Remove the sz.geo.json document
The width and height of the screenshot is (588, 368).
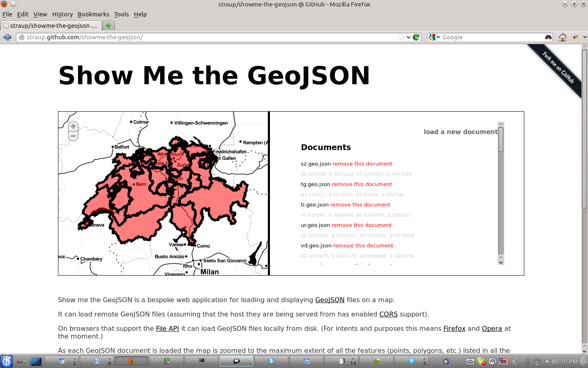point(362,164)
